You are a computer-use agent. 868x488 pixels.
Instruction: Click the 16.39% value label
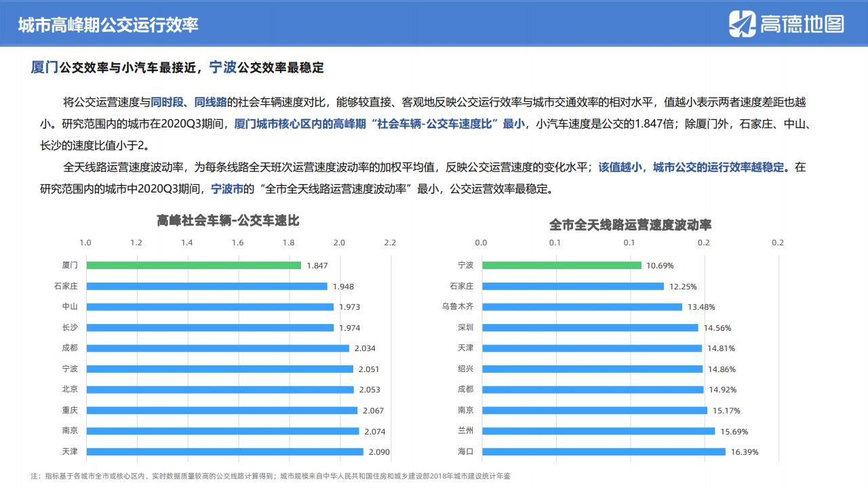pyautogui.click(x=745, y=452)
